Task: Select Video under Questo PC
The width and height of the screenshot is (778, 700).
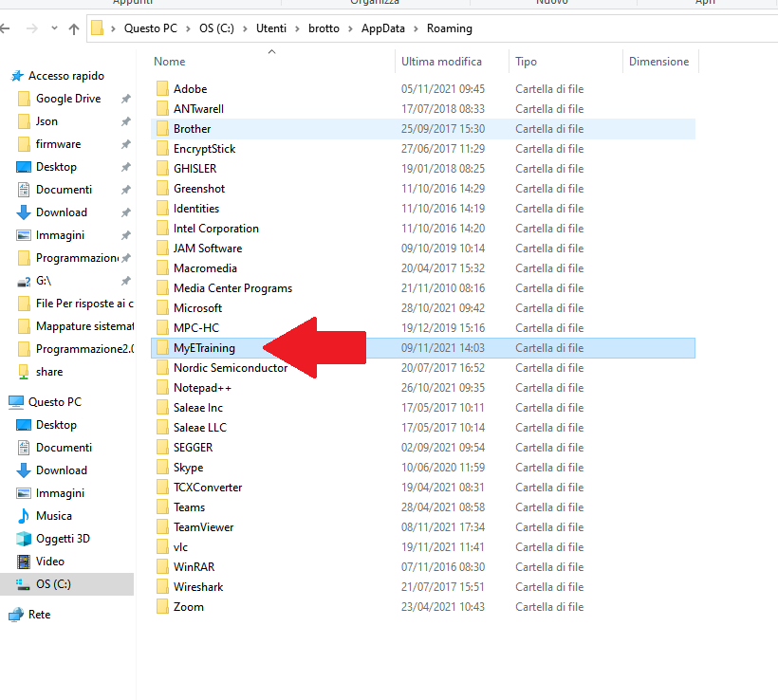Action: [49, 562]
